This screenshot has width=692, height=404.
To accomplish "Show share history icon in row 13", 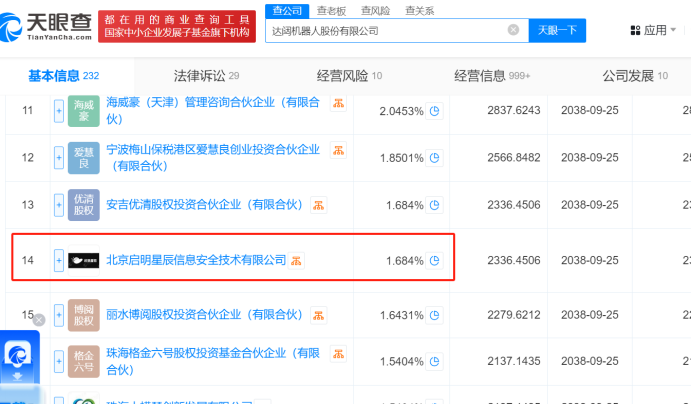I will coord(434,205).
